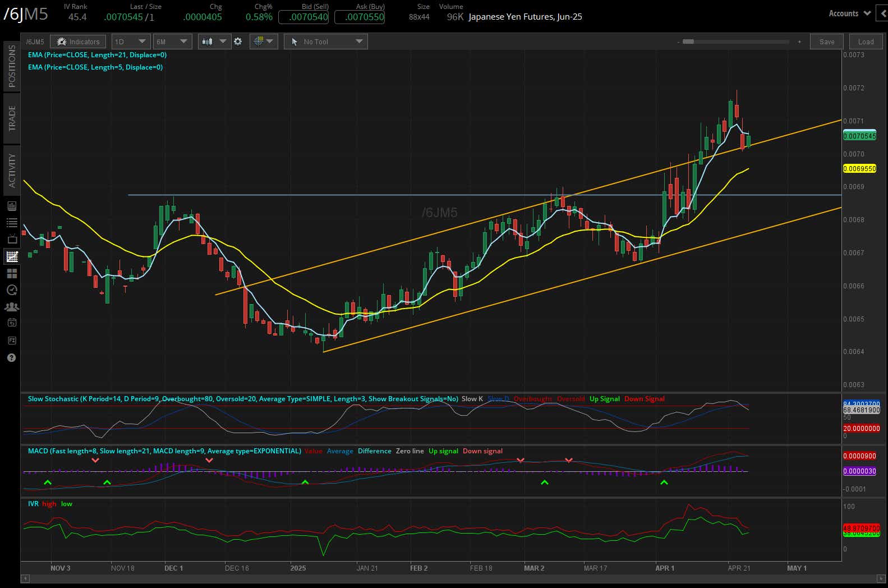
Task: Open the Accounts dropdown
Action: coord(849,13)
